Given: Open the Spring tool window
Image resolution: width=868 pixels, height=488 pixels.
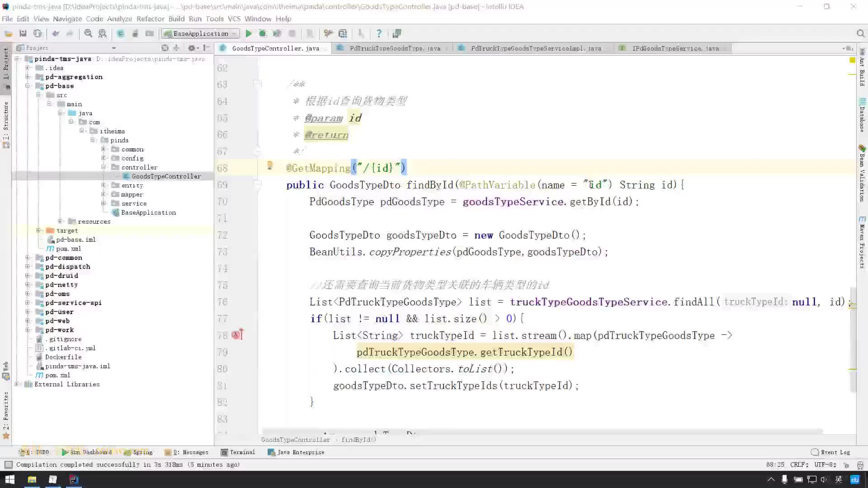Looking at the screenshot, I should coord(138,452).
